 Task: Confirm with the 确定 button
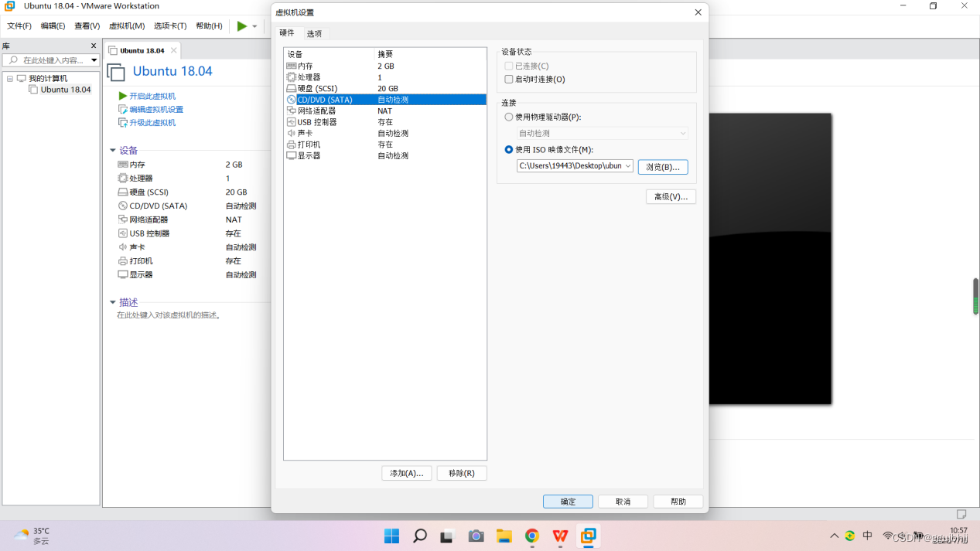click(x=568, y=502)
